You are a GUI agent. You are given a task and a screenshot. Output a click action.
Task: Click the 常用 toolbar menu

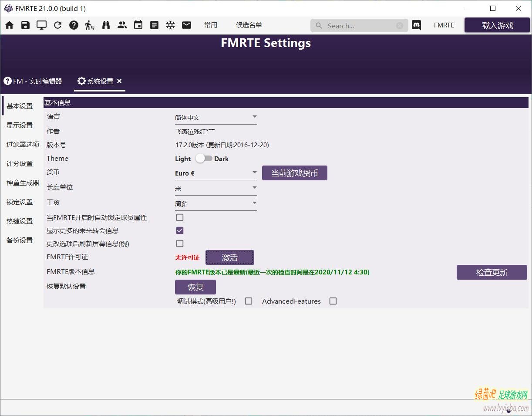(211, 25)
